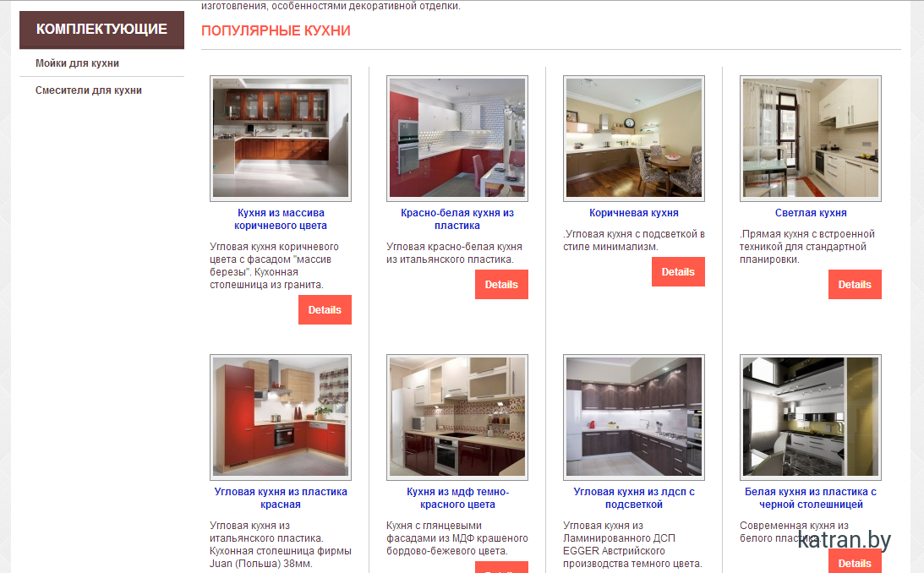924x573 pixels.
Task: Click the Кухня из массива коричневого цвета thumbnail
Action: coord(281,139)
